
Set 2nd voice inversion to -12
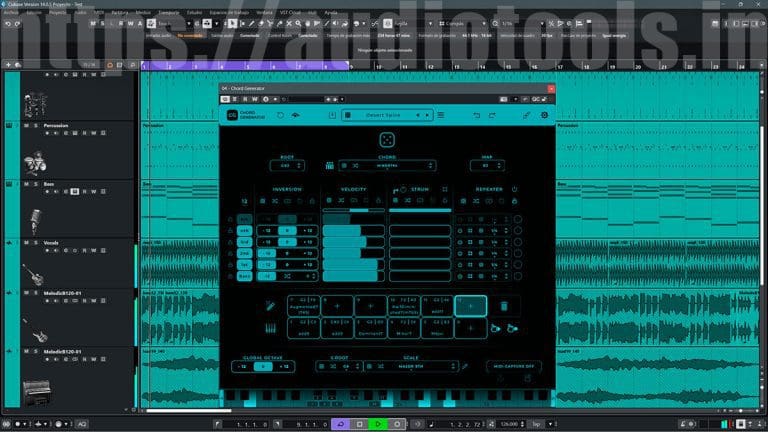click(x=267, y=253)
